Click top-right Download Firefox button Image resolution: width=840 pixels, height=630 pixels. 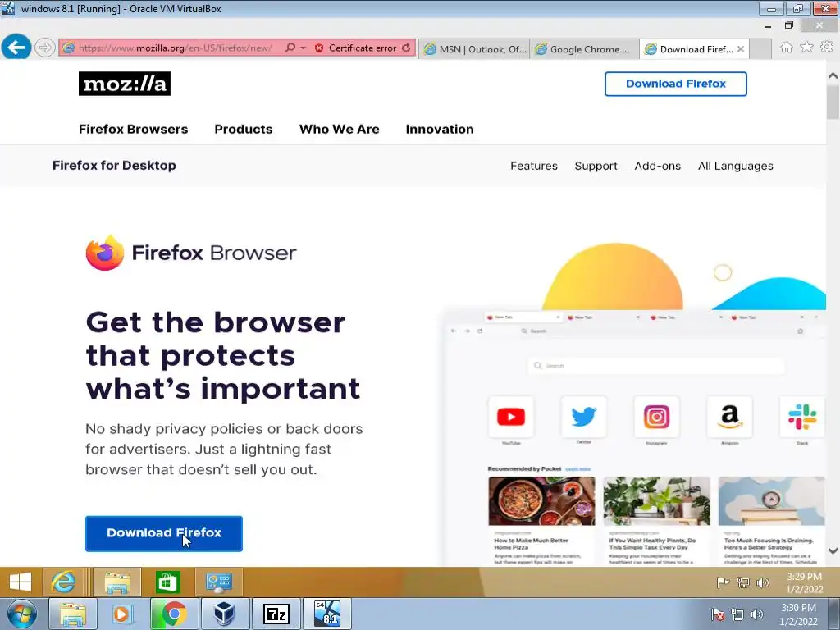coord(676,84)
